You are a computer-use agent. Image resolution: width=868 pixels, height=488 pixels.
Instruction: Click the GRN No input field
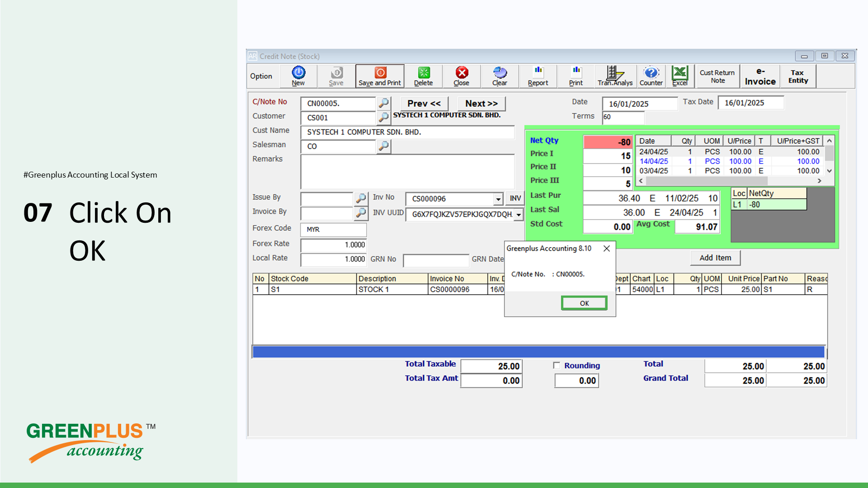coord(436,260)
